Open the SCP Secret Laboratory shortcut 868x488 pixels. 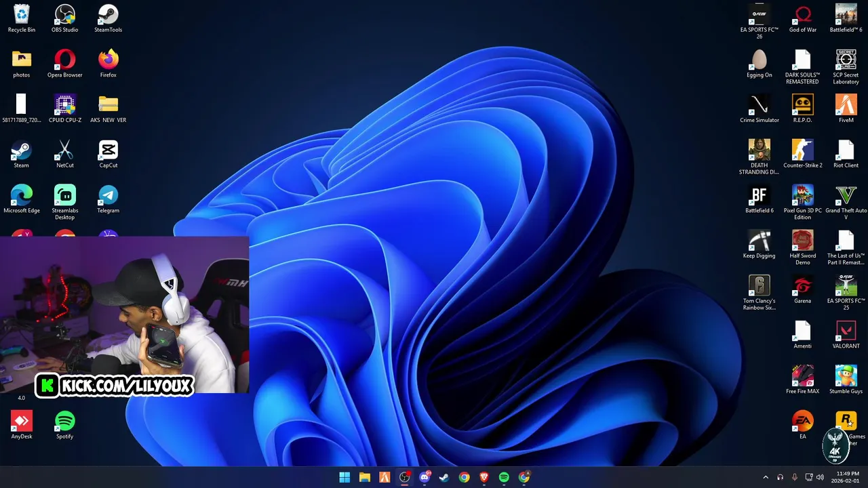[x=846, y=67]
